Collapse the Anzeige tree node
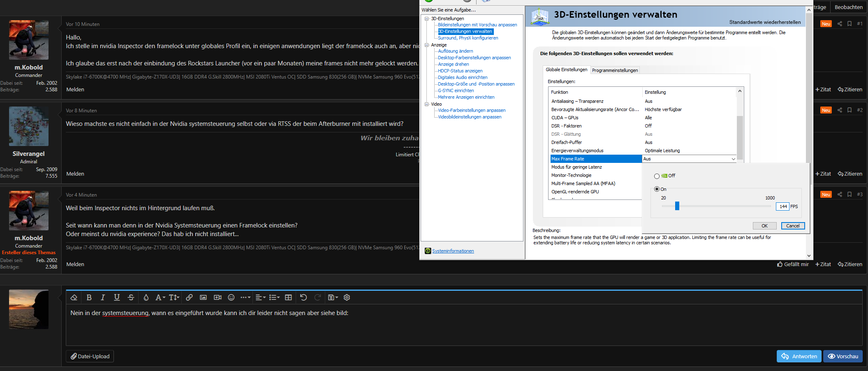 tap(427, 45)
